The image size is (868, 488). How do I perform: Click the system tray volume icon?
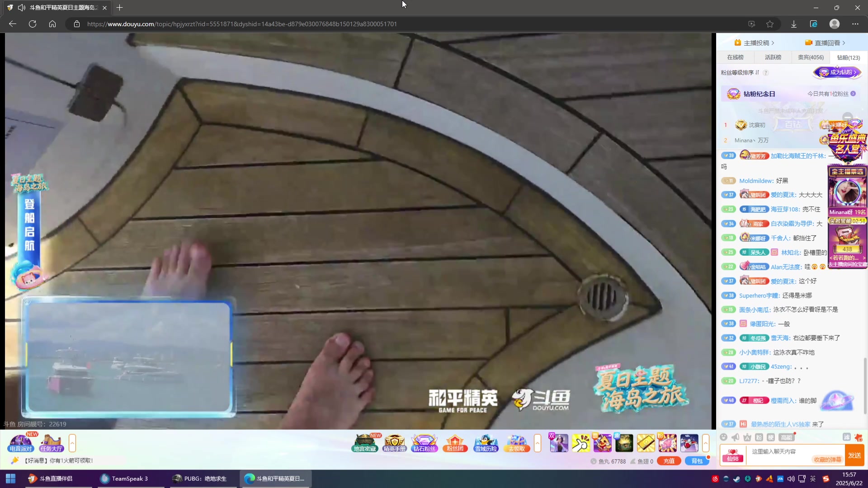791,479
